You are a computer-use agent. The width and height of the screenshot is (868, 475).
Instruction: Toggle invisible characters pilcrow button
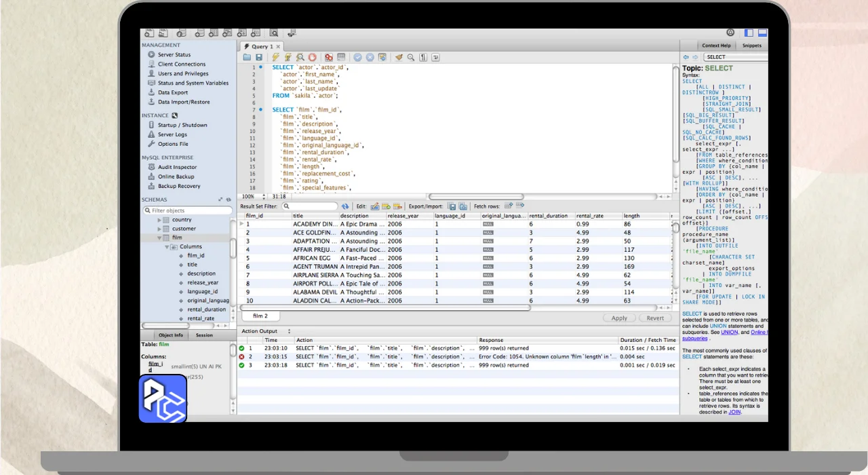(423, 58)
